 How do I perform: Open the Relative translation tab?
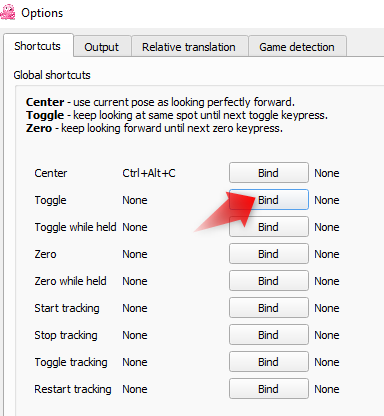189,47
